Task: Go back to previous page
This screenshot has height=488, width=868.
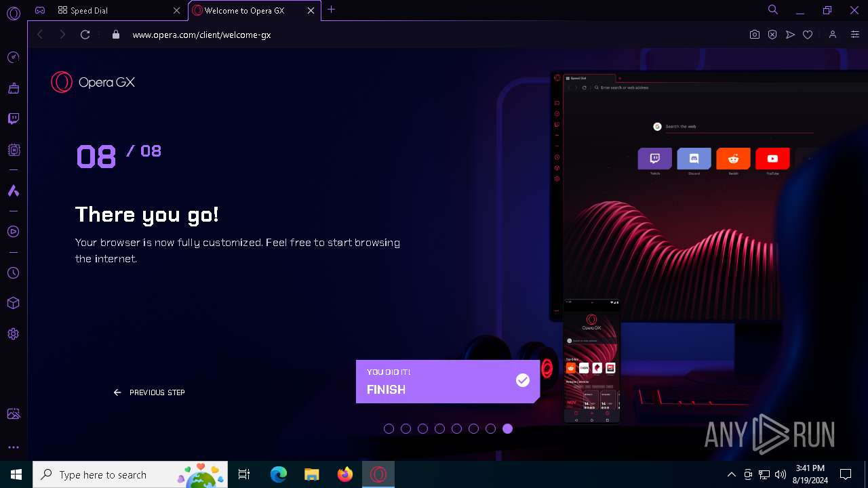Action: [40, 35]
